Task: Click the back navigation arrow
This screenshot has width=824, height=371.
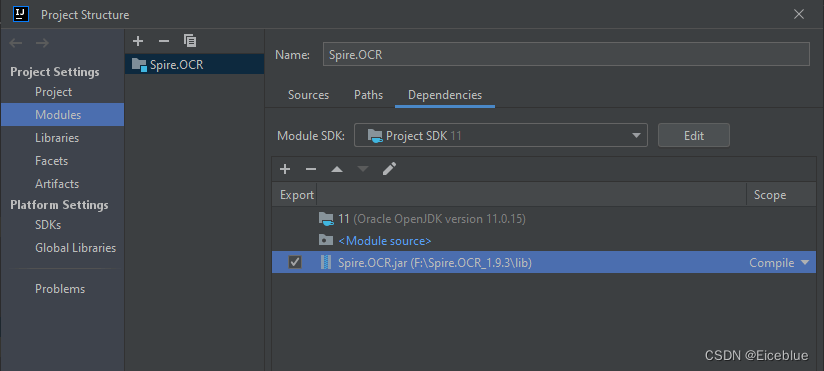Action: coord(16,43)
